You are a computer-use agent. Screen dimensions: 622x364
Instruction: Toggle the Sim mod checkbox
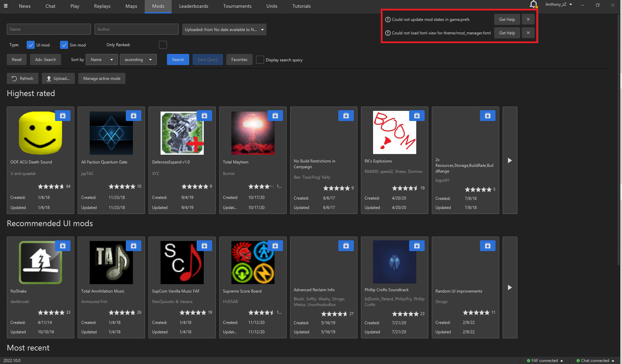tap(64, 45)
